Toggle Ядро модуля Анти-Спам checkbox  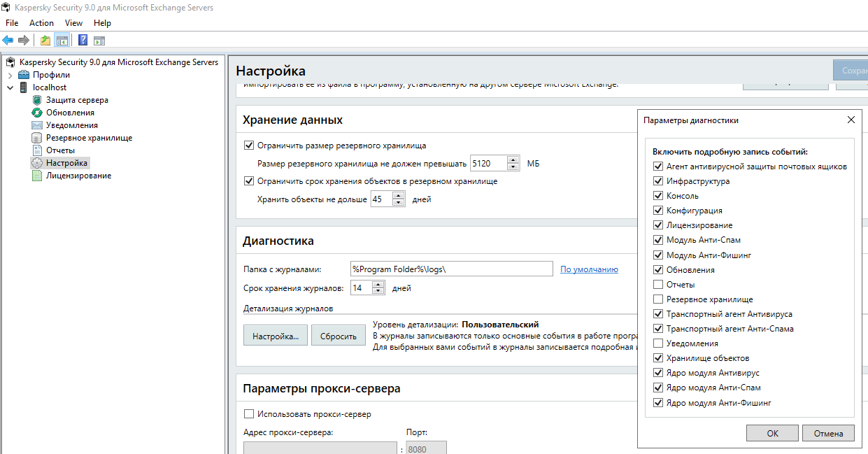coord(658,388)
